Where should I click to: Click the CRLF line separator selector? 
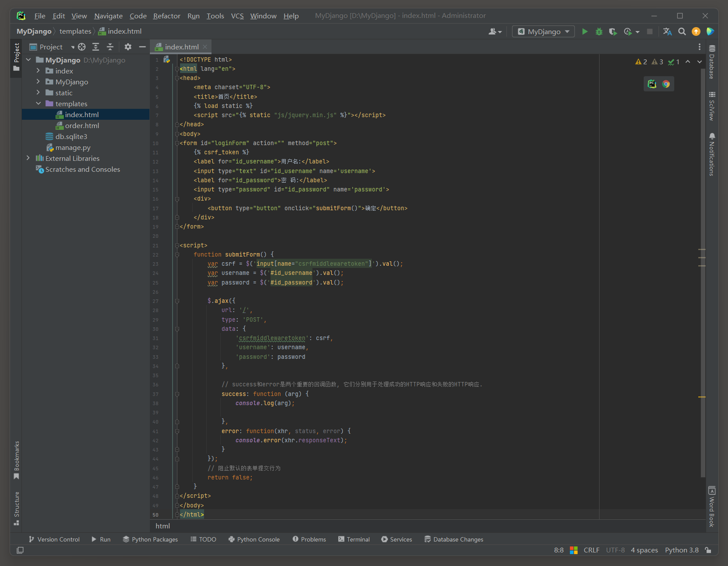(x=591, y=550)
